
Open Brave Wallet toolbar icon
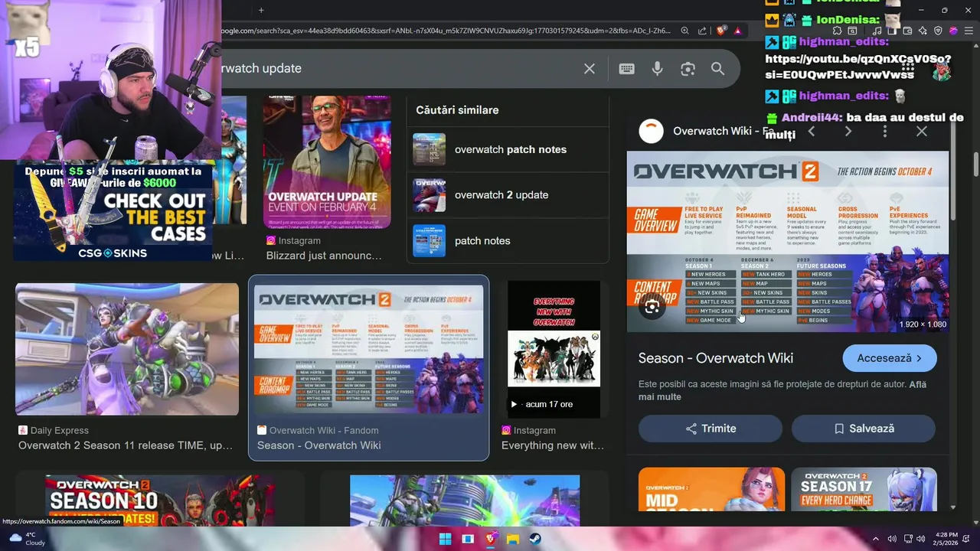click(907, 31)
